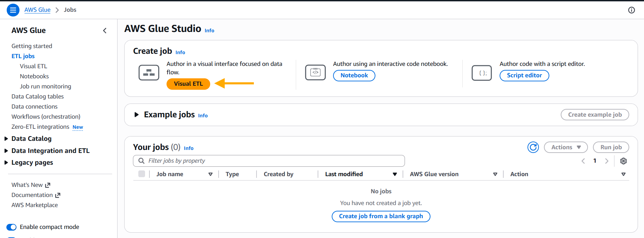644x238 pixels.
Task: Toggle Enable compact mode switch
Action: click(x=11, y=227)
